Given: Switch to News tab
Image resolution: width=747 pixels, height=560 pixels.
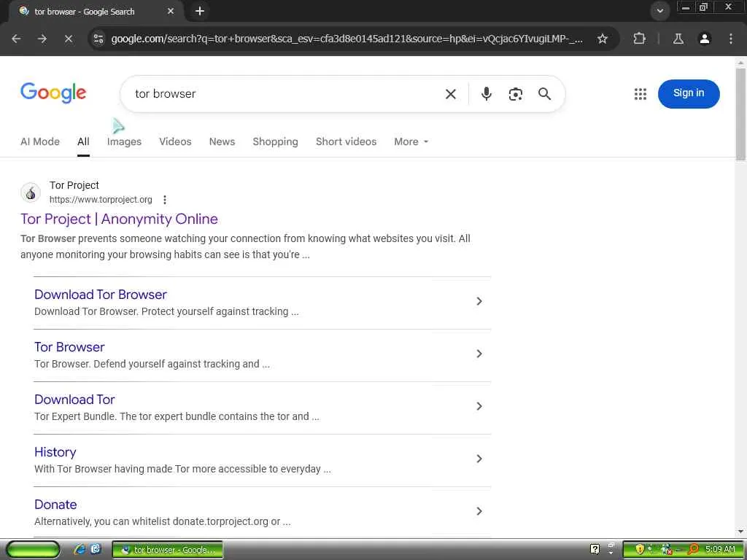Looking at the screenshot, I should click(222, 141).
